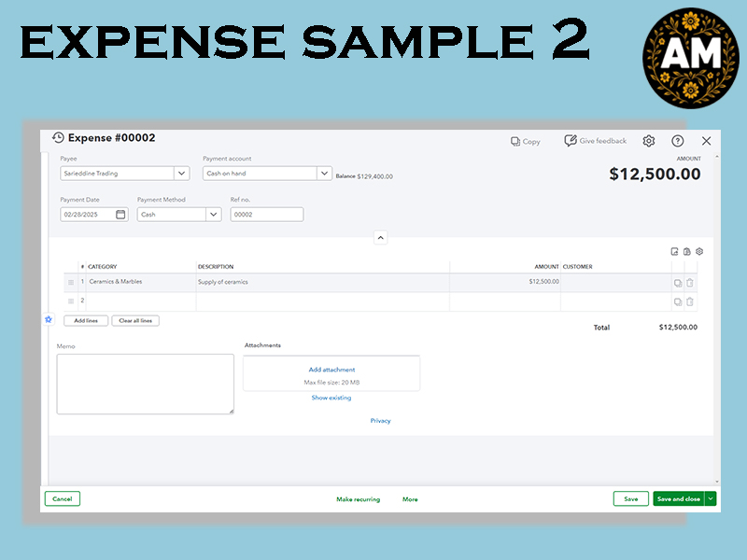The image size is (747, 560).
Task: Click the paste lines icon above grid
Action: click(x=687, y=251)
